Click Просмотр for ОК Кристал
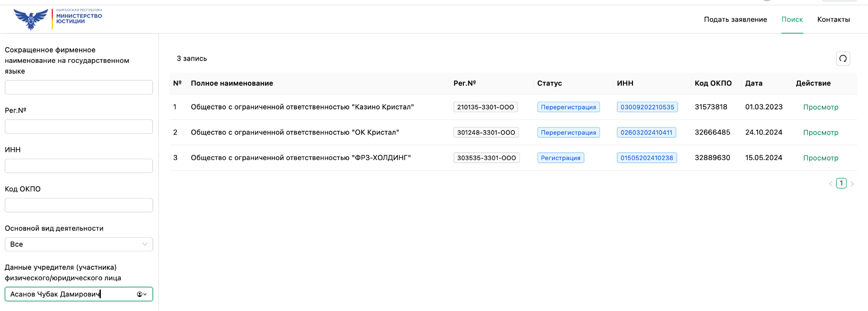Viewport: 868px width, 311px height. pyautogui.click(x=820, y=132)
